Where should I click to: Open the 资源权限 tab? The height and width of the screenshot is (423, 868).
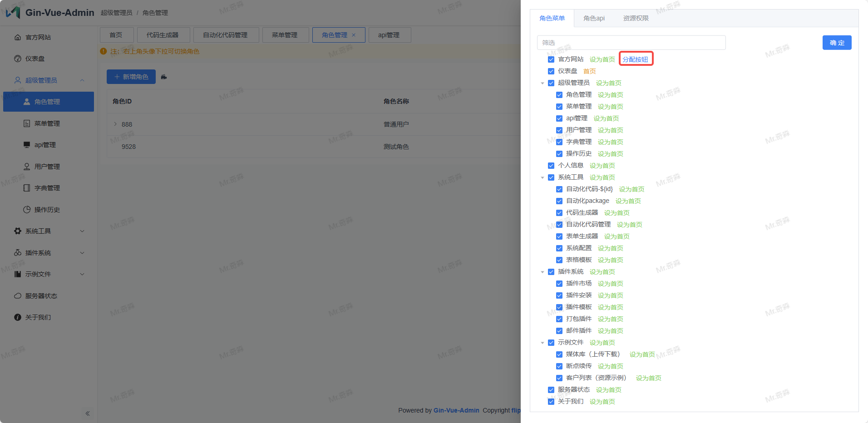pos(636,18)
